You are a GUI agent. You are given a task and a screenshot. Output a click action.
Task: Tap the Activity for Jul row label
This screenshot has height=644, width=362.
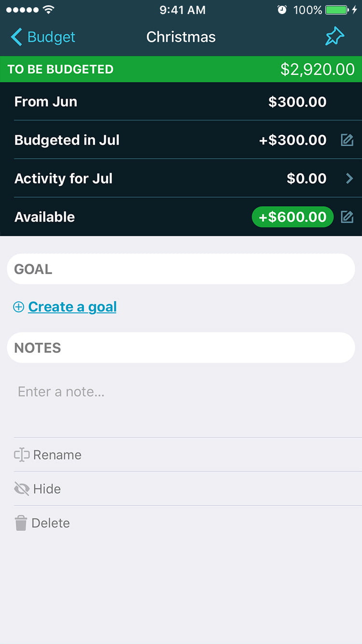63,179
